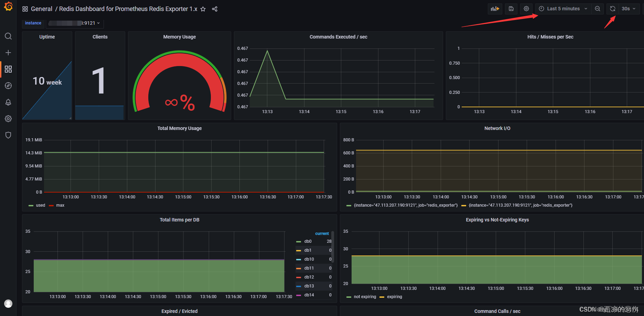Open Alerting via the bell icon

point(8,102)
